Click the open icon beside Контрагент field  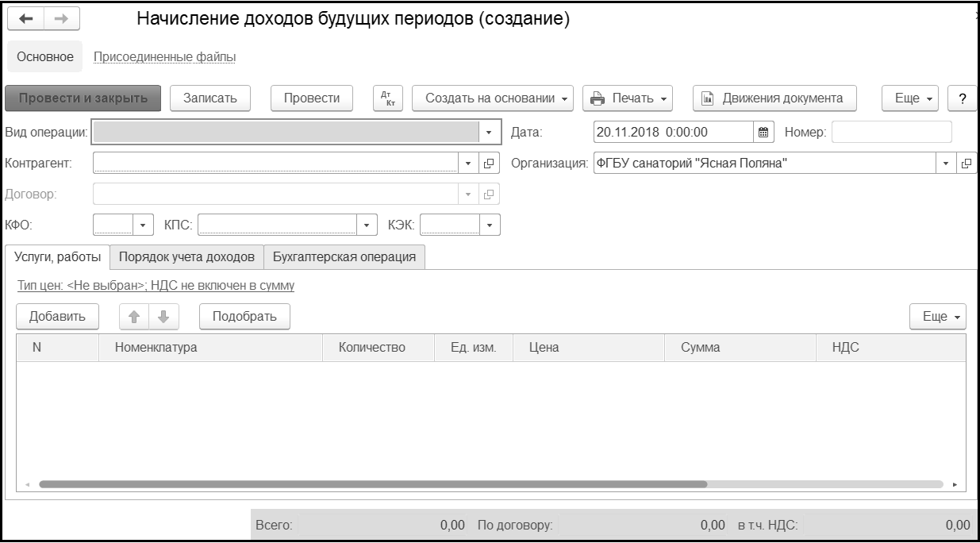click(x=489, y=164)
